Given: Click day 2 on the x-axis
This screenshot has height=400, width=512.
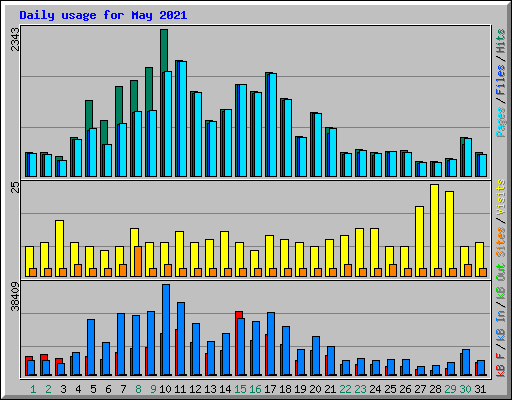Looking at the screenshot, I should [x=48, y=389].
